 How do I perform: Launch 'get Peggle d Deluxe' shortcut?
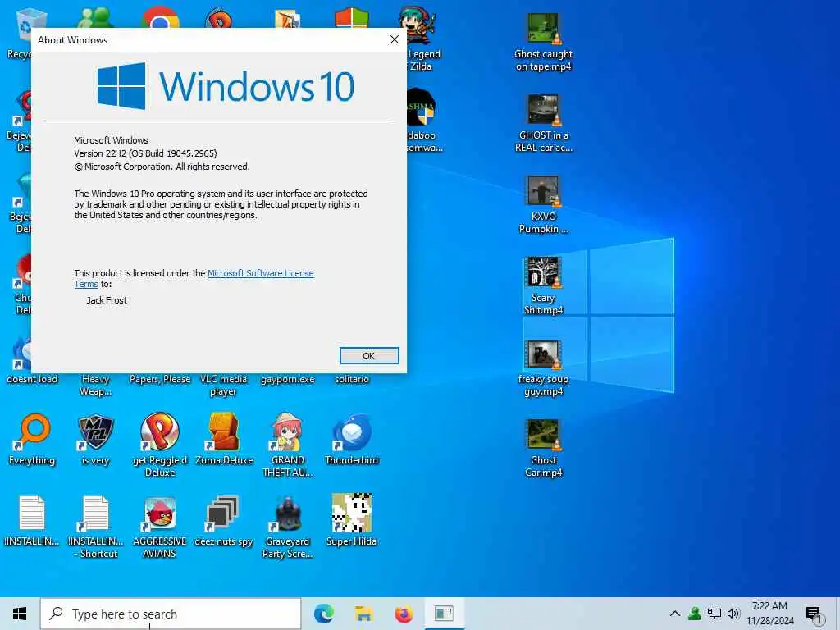(x=160, y=445)
